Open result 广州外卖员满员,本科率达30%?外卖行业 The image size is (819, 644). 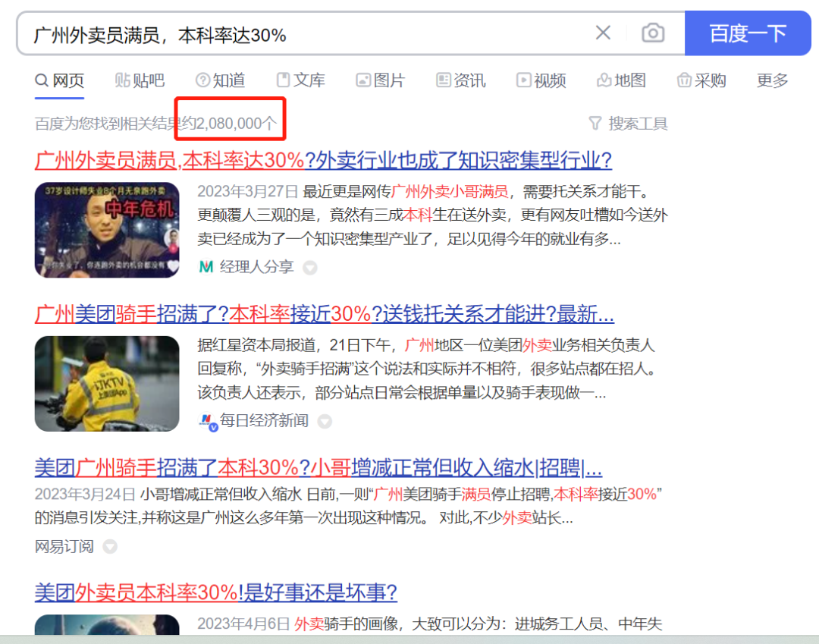tap(323, 160)
